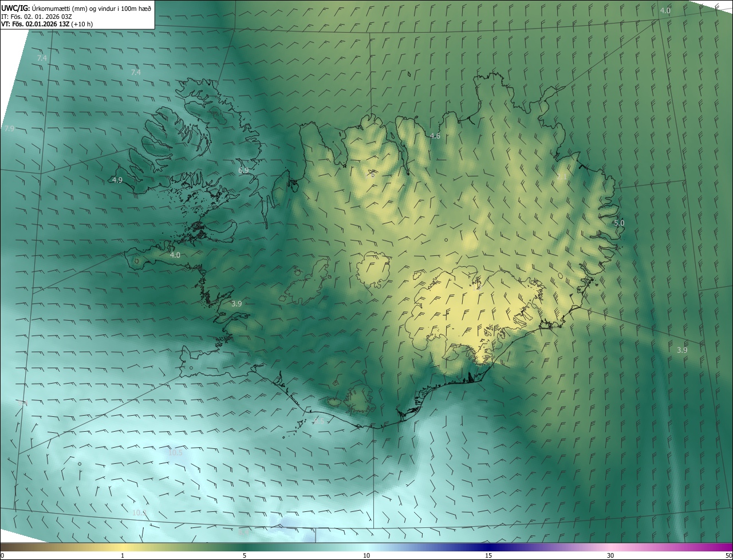Click the "5" tick label on the color scale
Image resolution: width=733 pixels, height=560 pixels.
245,555
